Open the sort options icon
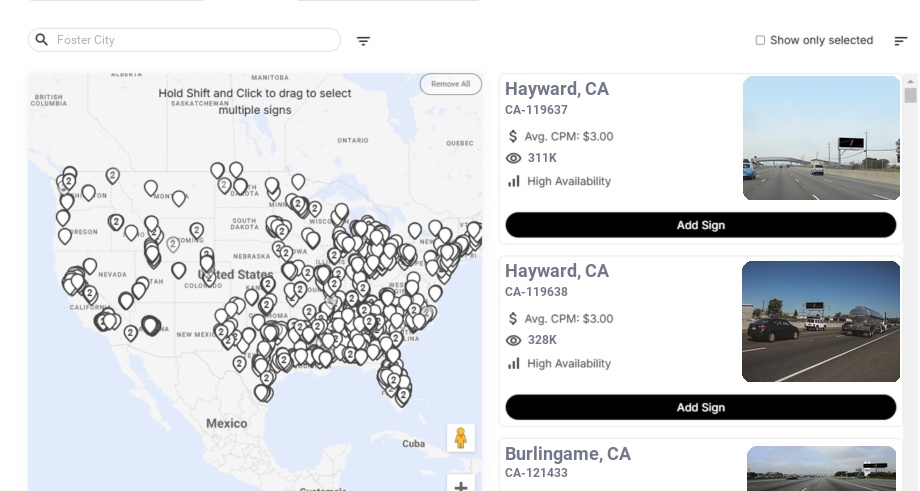 901,41
